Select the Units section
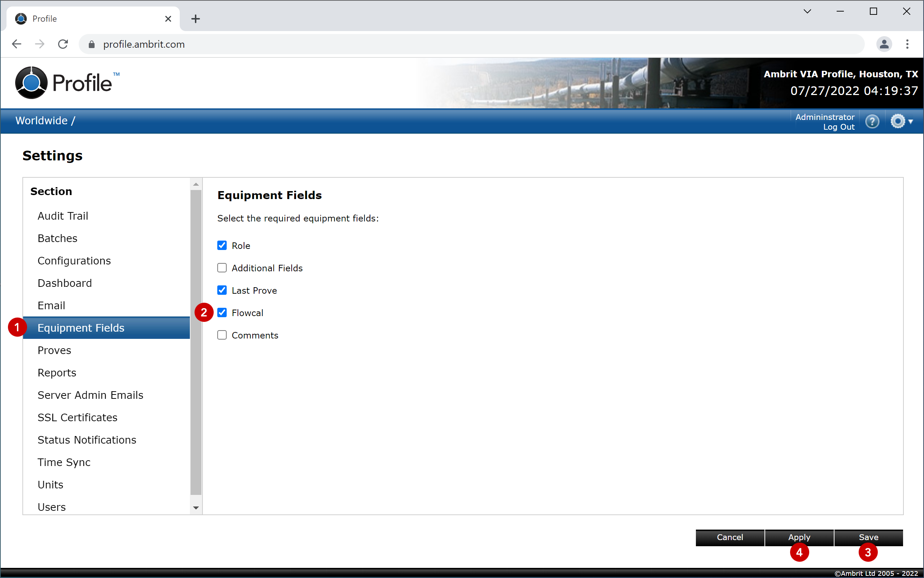This screenshot has width=924, height=578. point(106,485)
